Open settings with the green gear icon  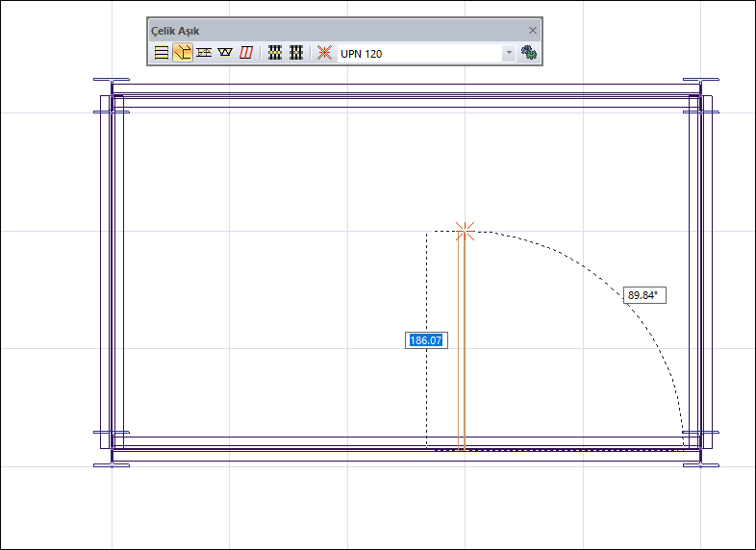tap(528, 54)
